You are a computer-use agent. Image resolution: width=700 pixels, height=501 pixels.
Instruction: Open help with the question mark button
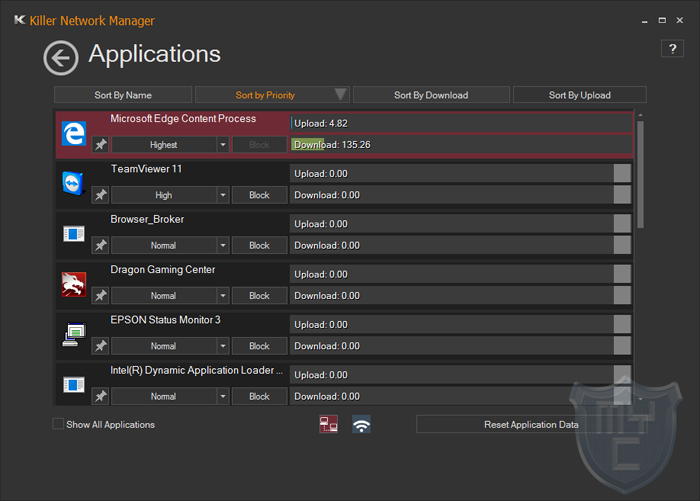point(672,49)
